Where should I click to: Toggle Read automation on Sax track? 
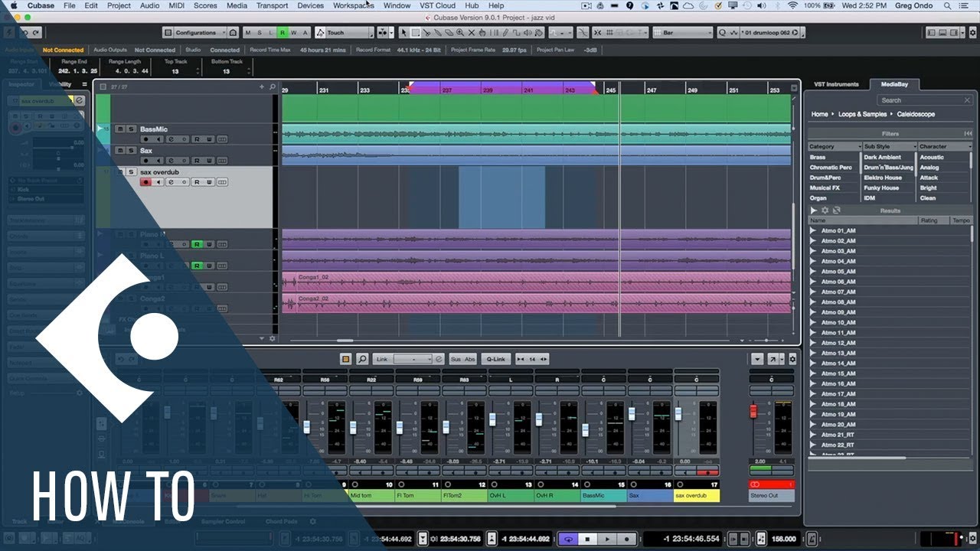pos(197,161)
